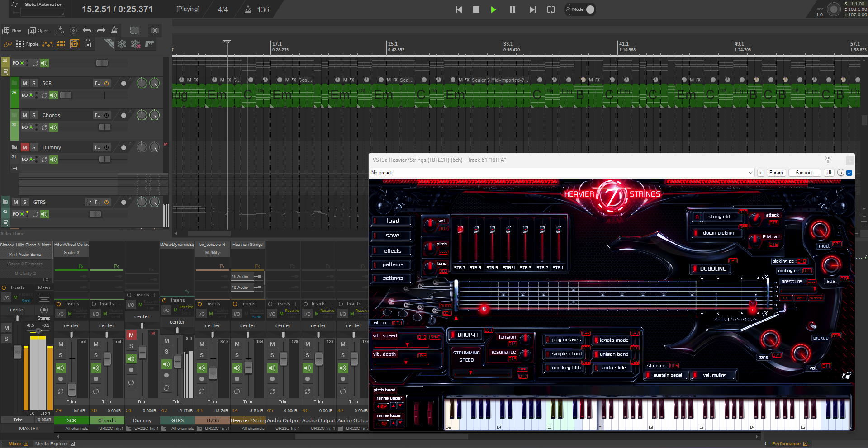
Task: Click the plugin save button
Action: pyautogui.click(x=392, y=236)
